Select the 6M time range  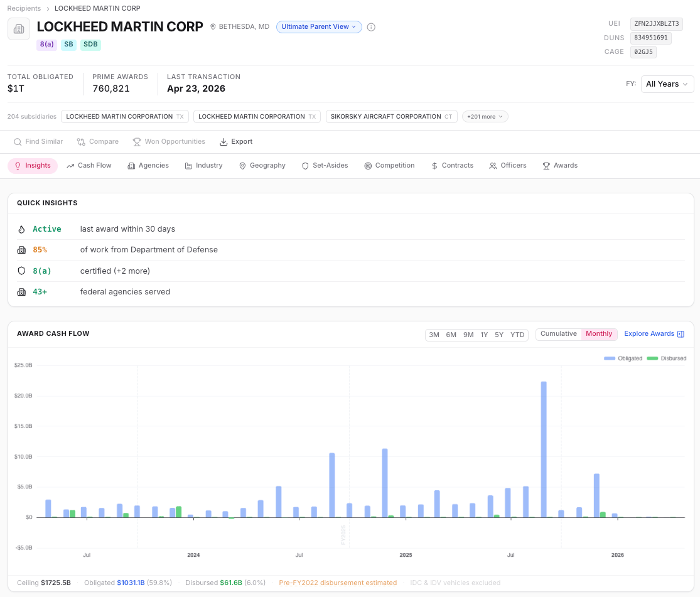(x=451, y=335)
